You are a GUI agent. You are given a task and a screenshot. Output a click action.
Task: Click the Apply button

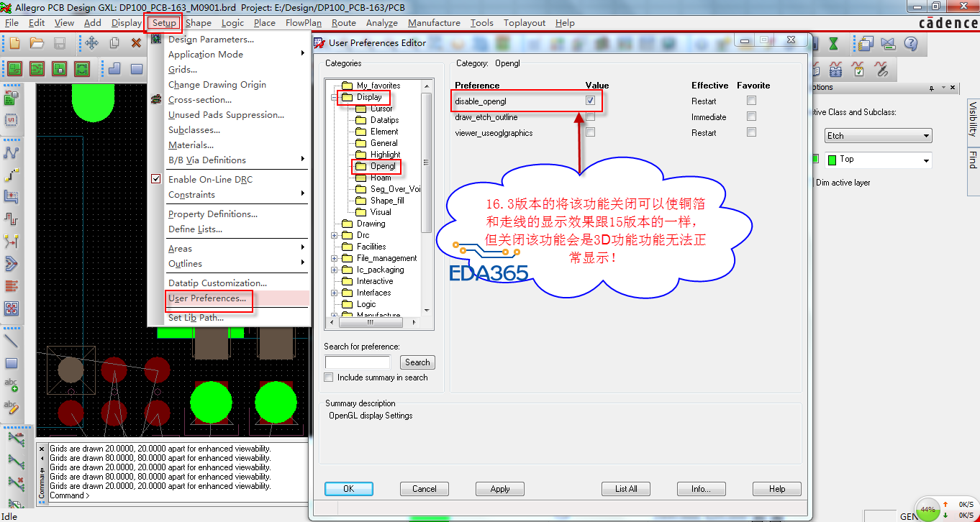[500, 489]
